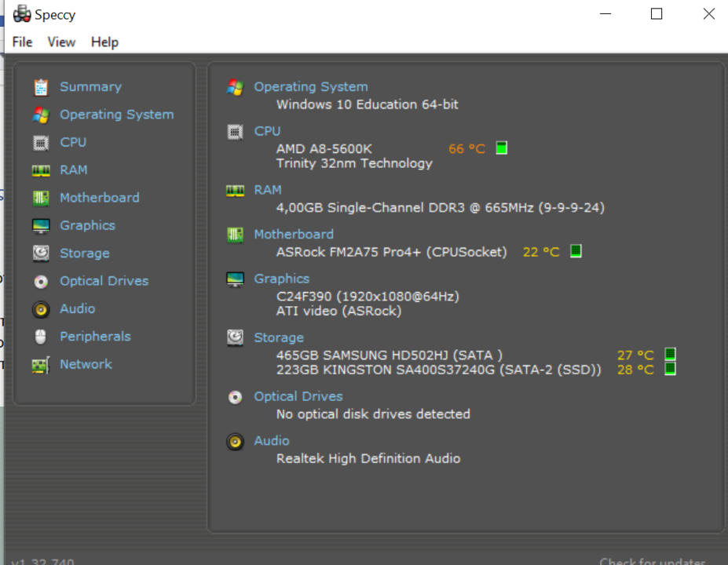Select CPU in the sidebar
This screenshot has width=728, height=565.
(x=73, y=142)
